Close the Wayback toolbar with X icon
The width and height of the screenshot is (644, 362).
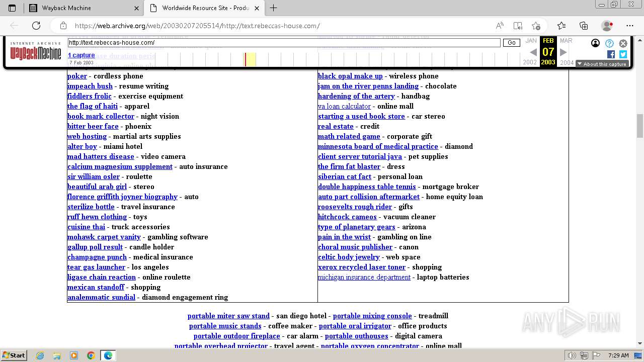pos(623,43)
